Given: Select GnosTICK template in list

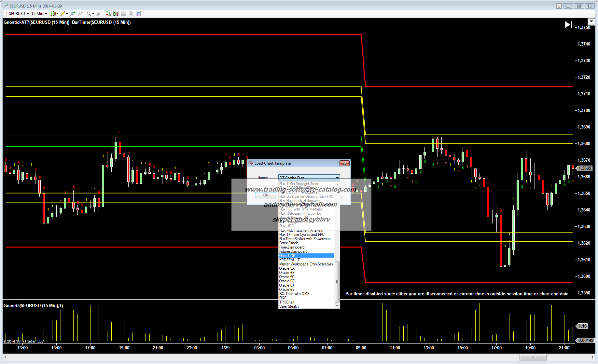Looking at the screenshot, I should click(x=306, y=256).
